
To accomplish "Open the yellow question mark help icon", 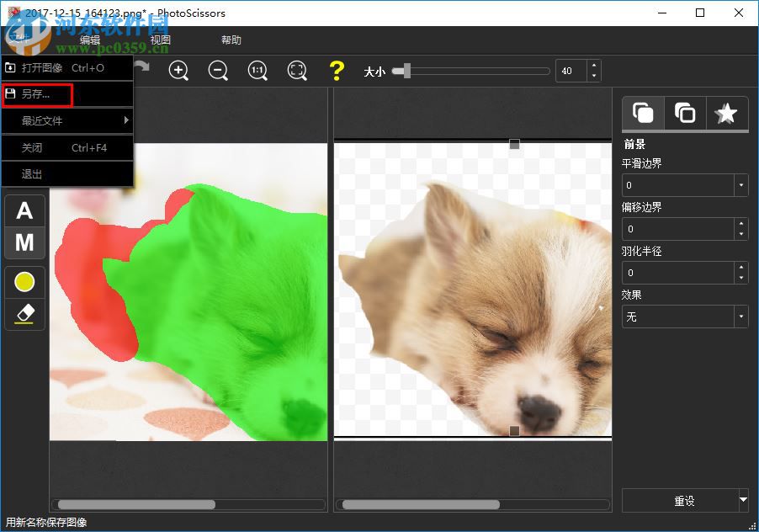I will (337, 71).
